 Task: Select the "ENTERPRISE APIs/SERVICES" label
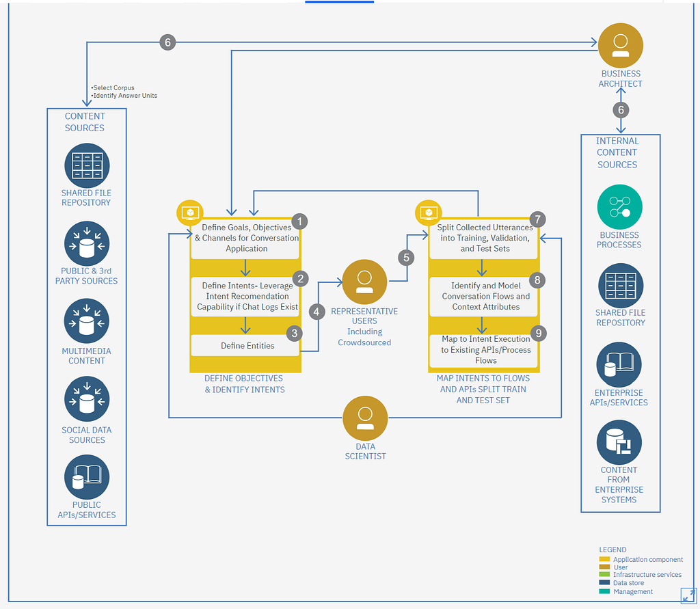coord(619,398)
